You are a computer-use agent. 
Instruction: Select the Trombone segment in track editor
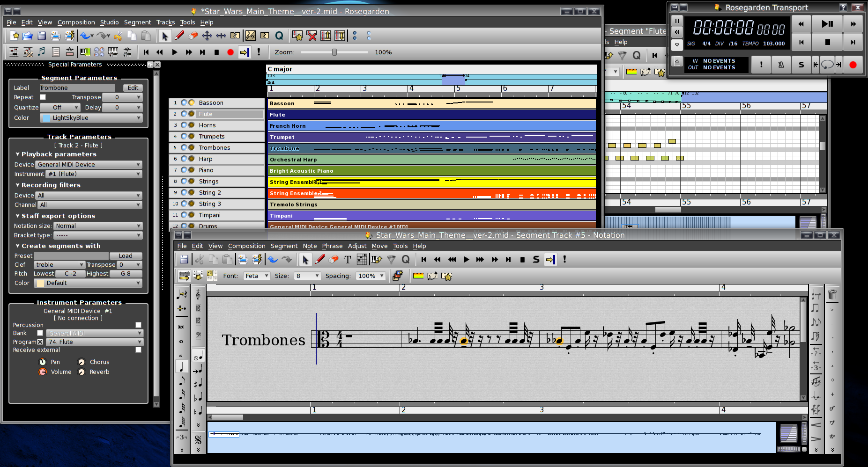pos(431,148)
